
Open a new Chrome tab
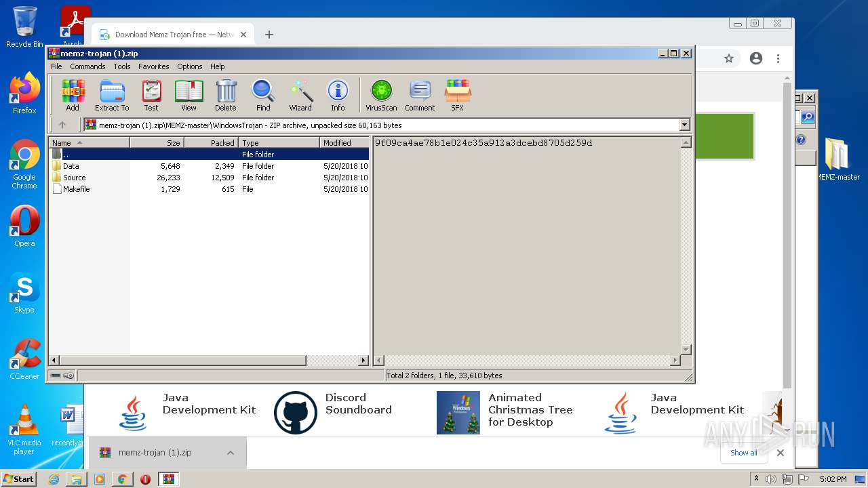pyautogui.click(x=269, y=35)
